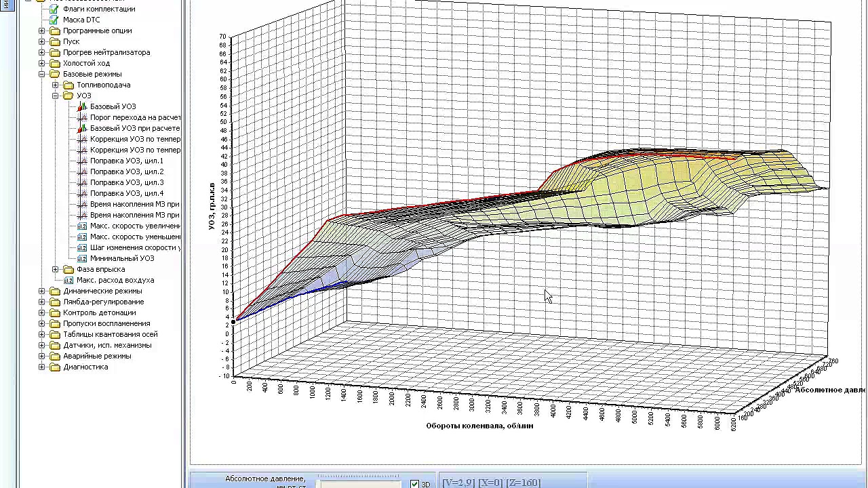Click the axis title Обороты коленвала, об/мин
Viewport: 868px width, 488px height.
tap(479, 426)
